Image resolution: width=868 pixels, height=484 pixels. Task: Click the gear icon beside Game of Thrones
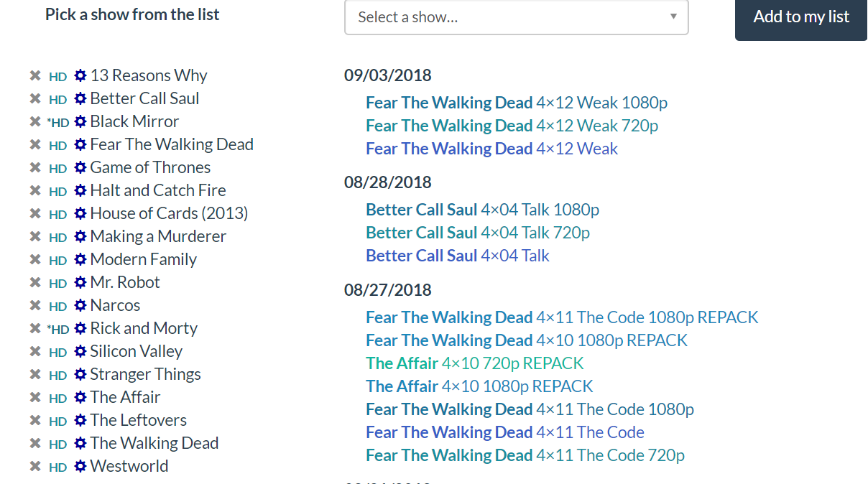pos(80,168)
